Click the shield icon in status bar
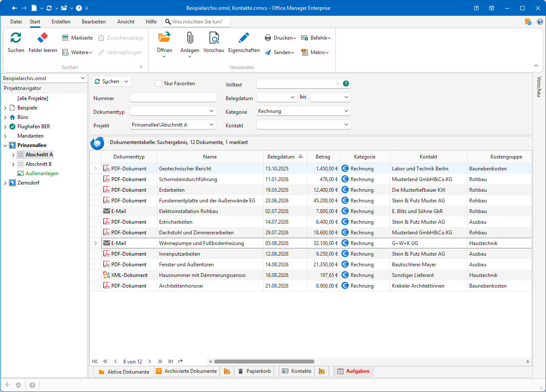Viewport: 546px width, 392px height. click(18, 385)
